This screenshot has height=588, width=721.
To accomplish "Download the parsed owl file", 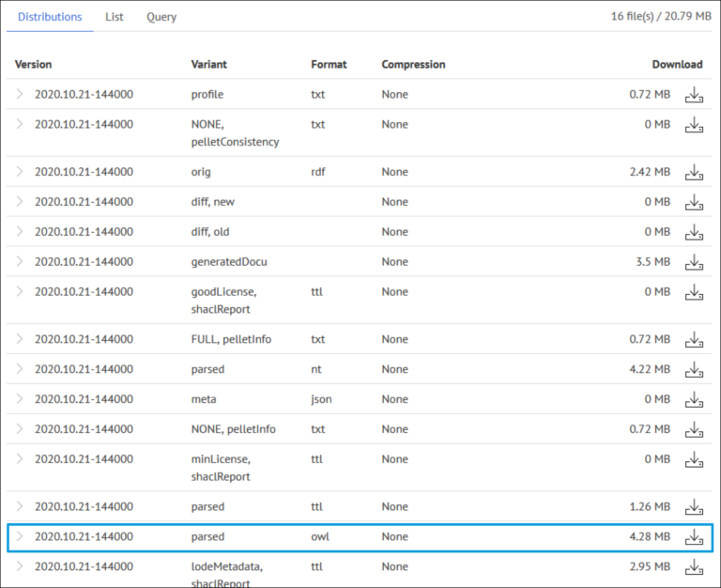I will 694,537.
